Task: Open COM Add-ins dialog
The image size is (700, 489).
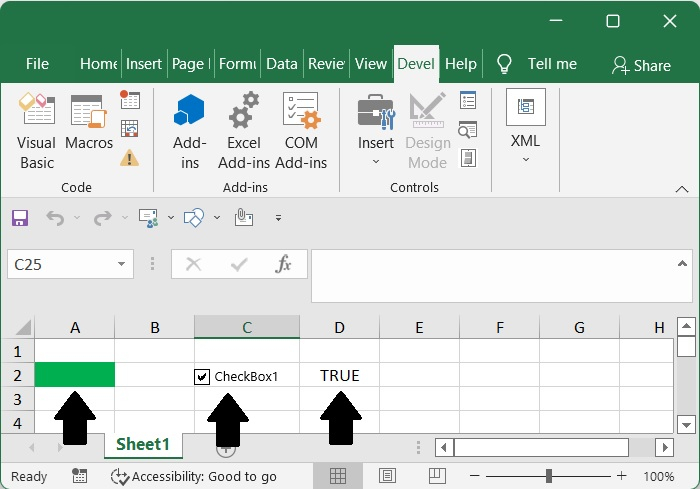Action: coord(301,131)
